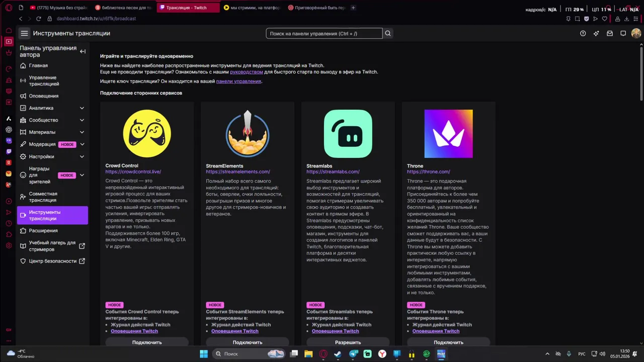Viewport: 644px width, 362px height.
Task: Reload the page in the browser
Action: [x=39, y=19]
